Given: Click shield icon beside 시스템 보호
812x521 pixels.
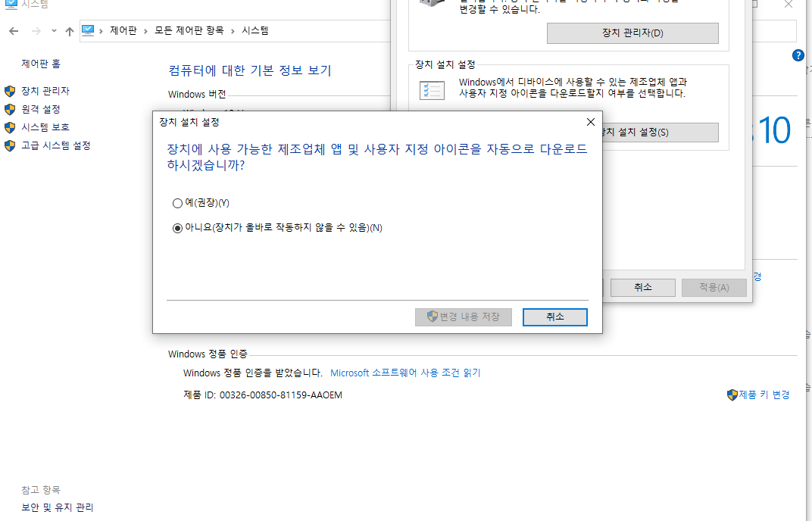Looking at the screenshot, I should (10, 128).
